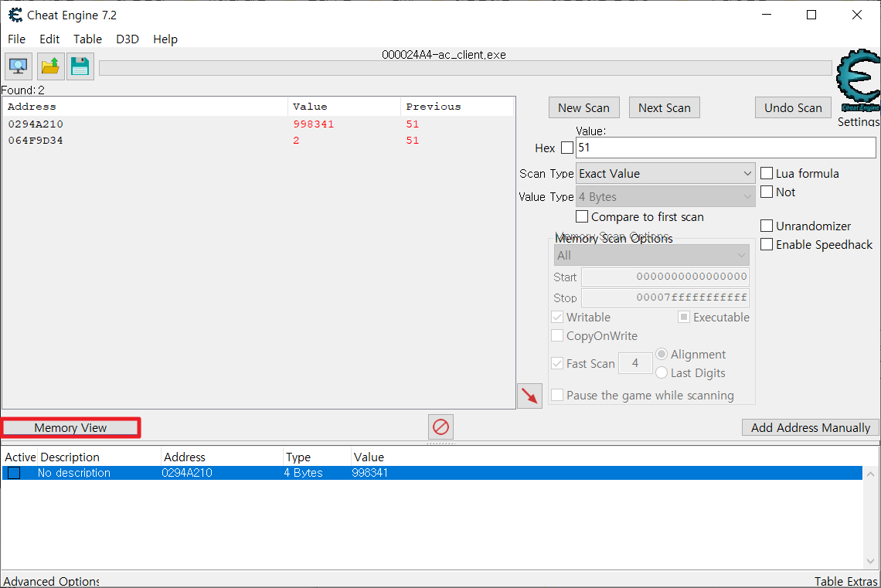Select found address 064F9D34 row
This screenshot has width=881, height=588.
(x=258, y=141)
